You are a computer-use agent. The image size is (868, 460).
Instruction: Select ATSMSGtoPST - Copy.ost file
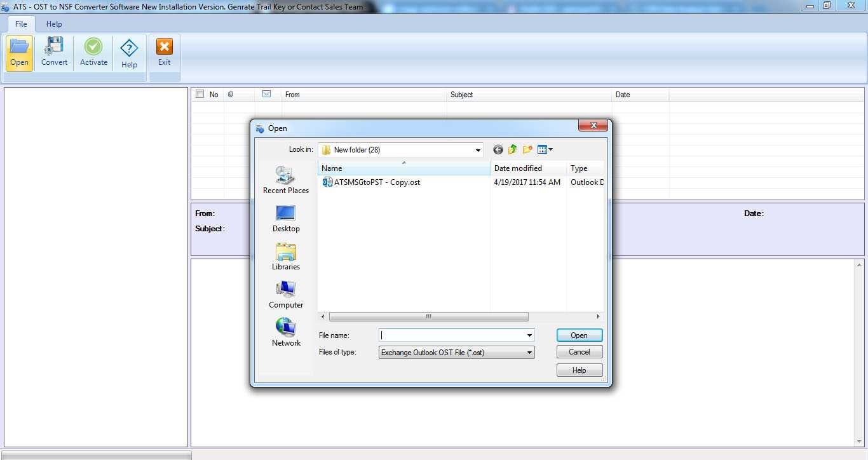[x=377, y=182]
